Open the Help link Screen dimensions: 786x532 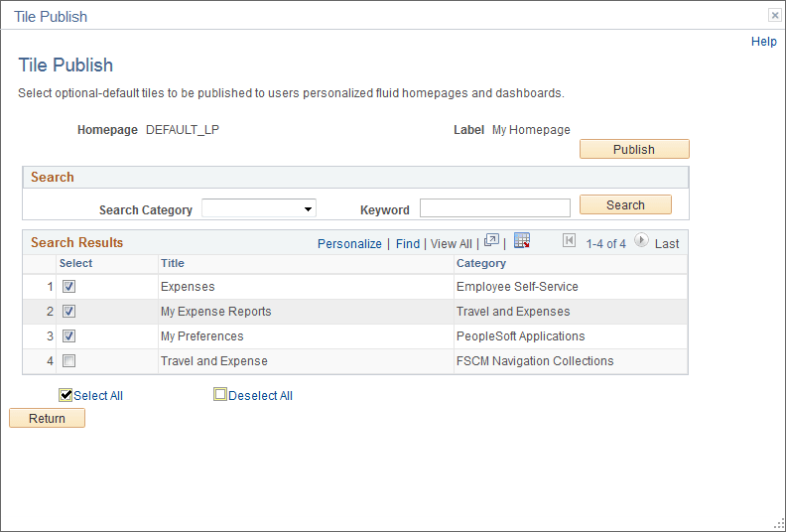tap(763, 42)
